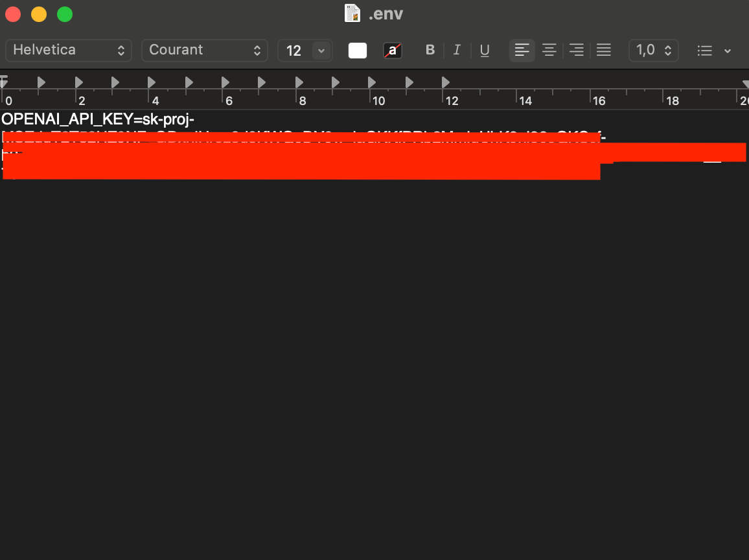Toggle underline formatting
749x560 pixels.
[x=485, y=50]
